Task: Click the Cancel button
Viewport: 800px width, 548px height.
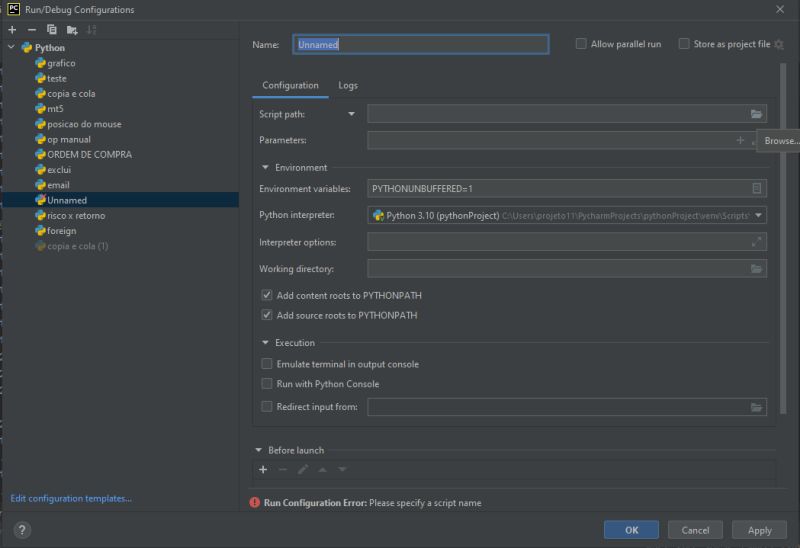Action: coord(695,530)
